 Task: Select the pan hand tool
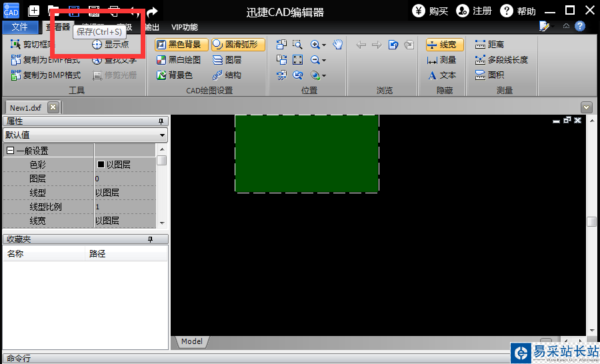337,45
